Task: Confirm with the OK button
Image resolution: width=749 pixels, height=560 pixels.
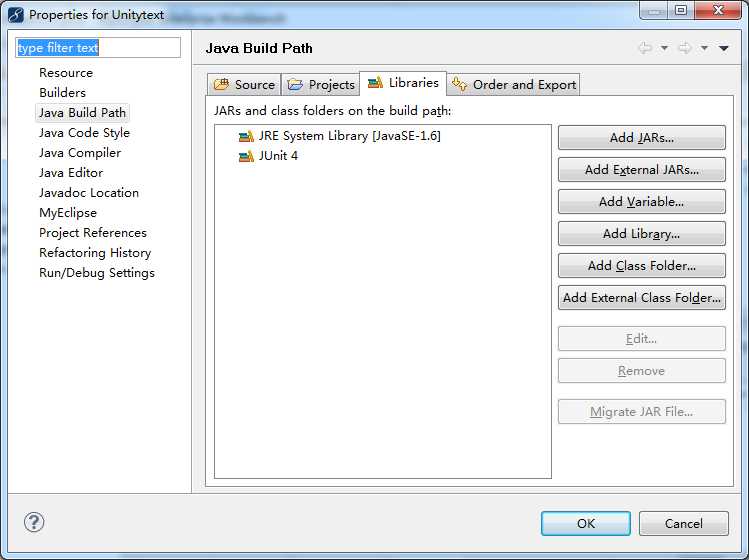Action: (586, 524)
